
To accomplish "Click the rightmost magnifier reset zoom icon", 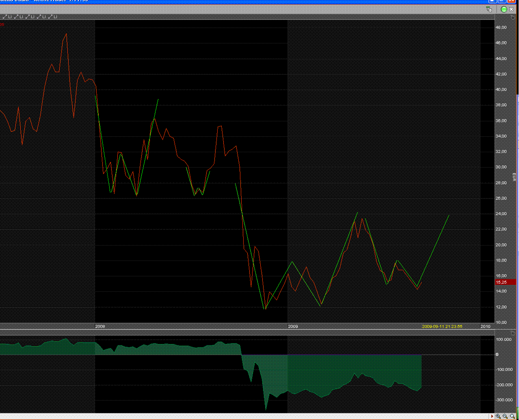I will coord(513,416).
